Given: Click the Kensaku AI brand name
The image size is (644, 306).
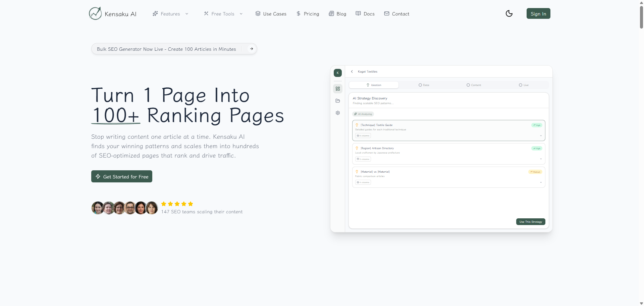Looking at the screenshot, I should pyautogui.click(x=120, y=14).
